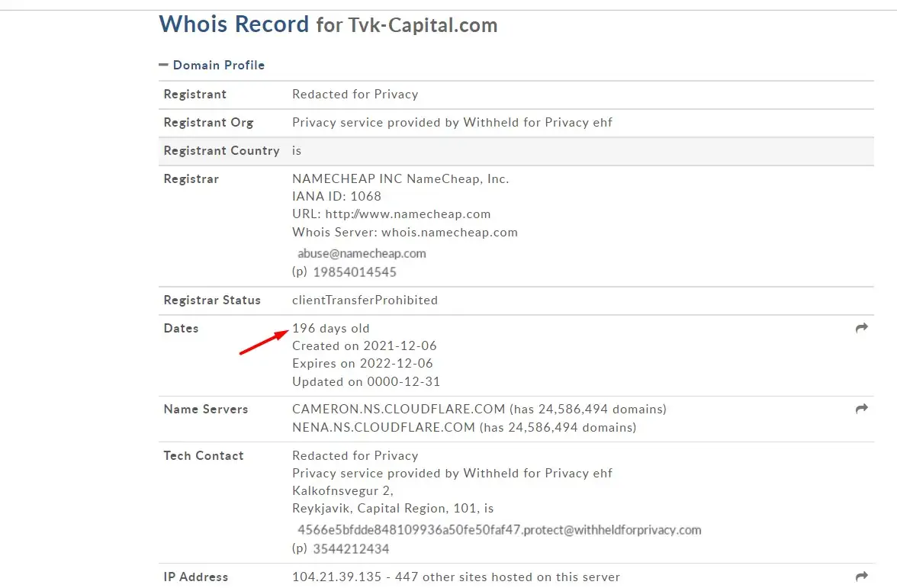Click the http://www.namecheap.com registrar URL

coord(408,214)
